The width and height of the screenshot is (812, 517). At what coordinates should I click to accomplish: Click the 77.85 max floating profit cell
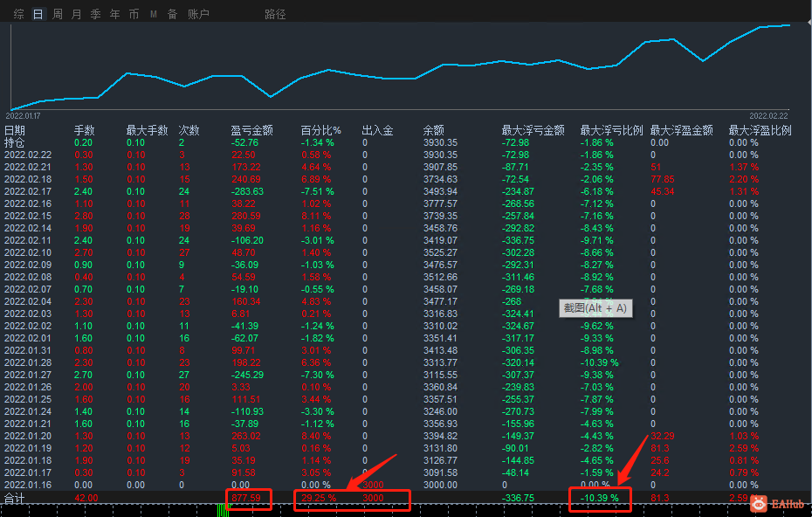coord(663,179)
